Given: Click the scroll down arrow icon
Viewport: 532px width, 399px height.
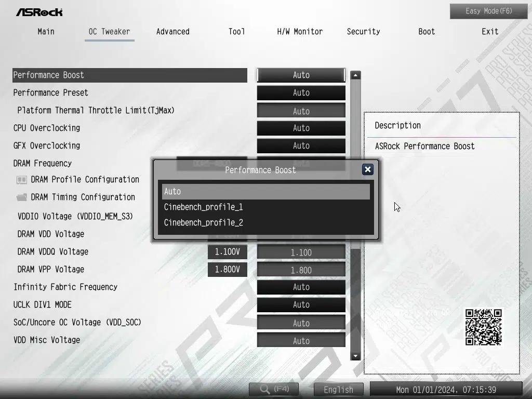Looking at the screenshot, I should [355, 356].
